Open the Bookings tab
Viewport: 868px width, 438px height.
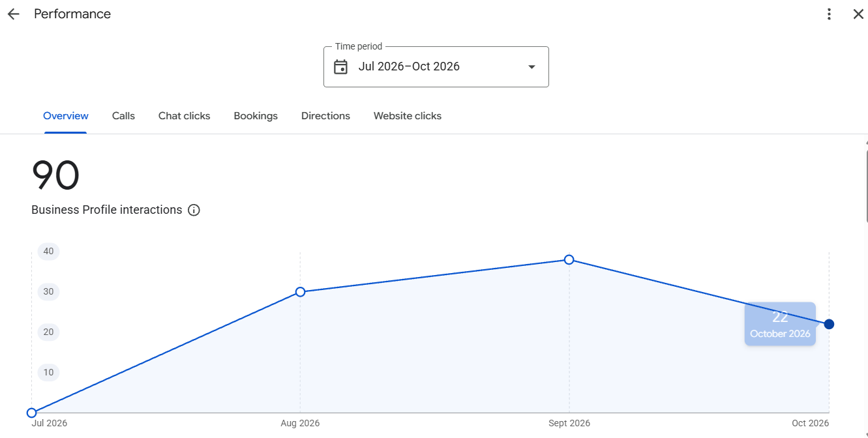tap(256, 116)
